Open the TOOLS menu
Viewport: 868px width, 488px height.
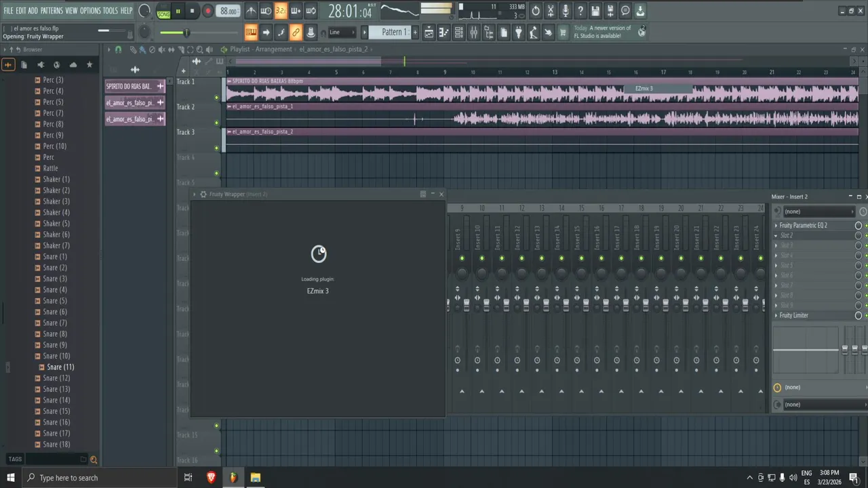[111, 11]
